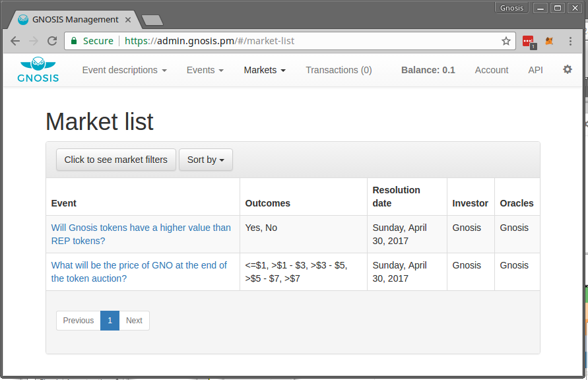Go to the Next page
588x380 pixels.
pos(134,321)
